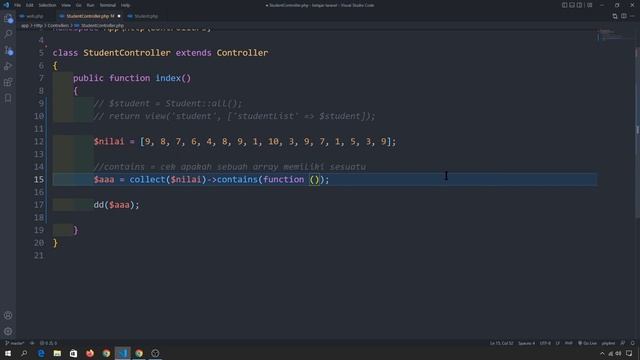Open Source Control view in activity bar
This screenshot has width=640, height=360.
coord(8,51)
